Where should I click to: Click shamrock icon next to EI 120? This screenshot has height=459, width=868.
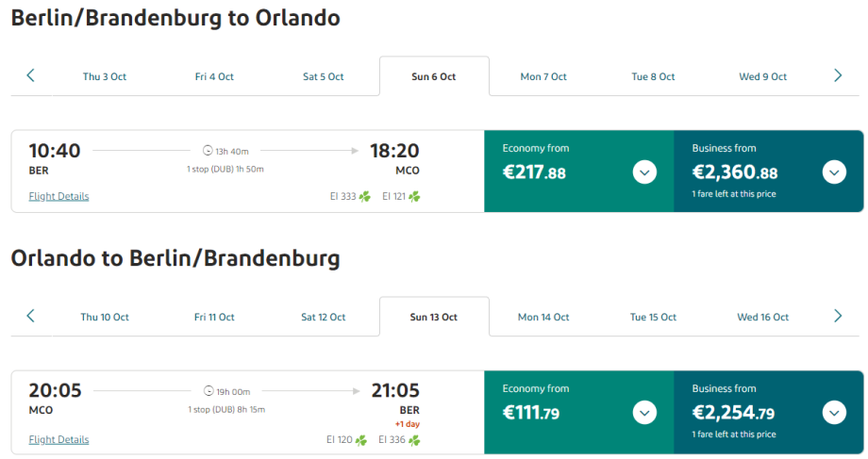[360, 439]
